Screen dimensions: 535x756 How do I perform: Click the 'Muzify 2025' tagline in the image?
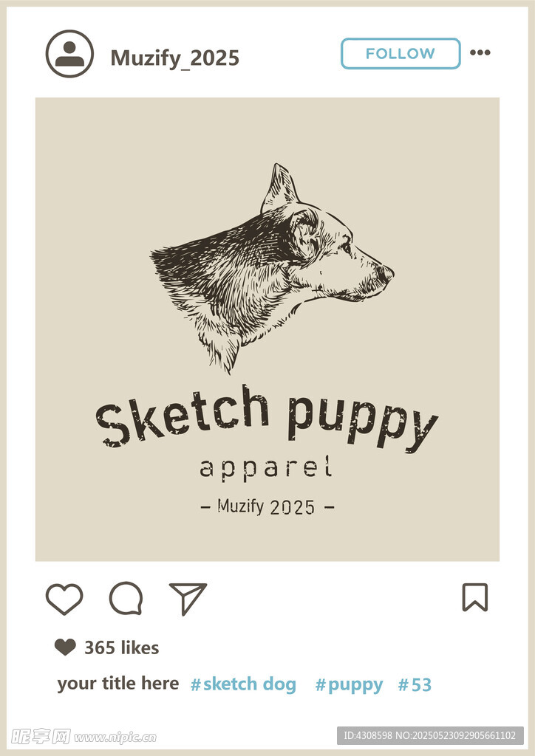pos(267,506)
